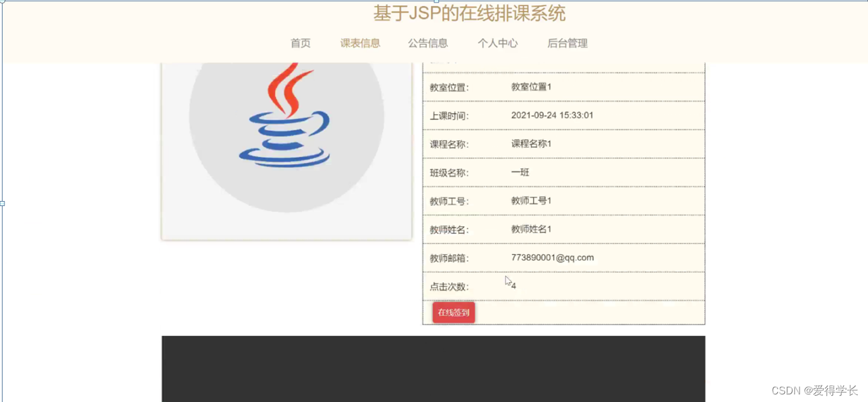Click the 上课时间: label

pyautogui.click(x=449, y=116)
